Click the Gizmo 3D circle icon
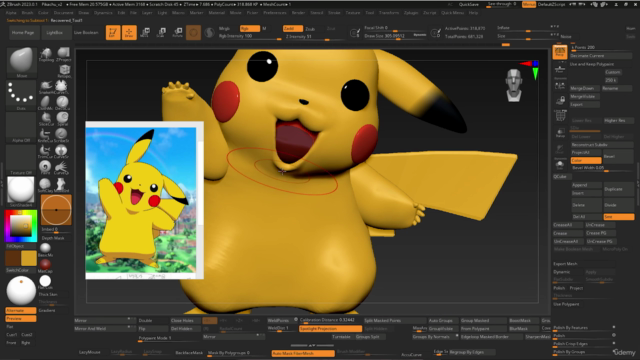 (x=193, y=33)
